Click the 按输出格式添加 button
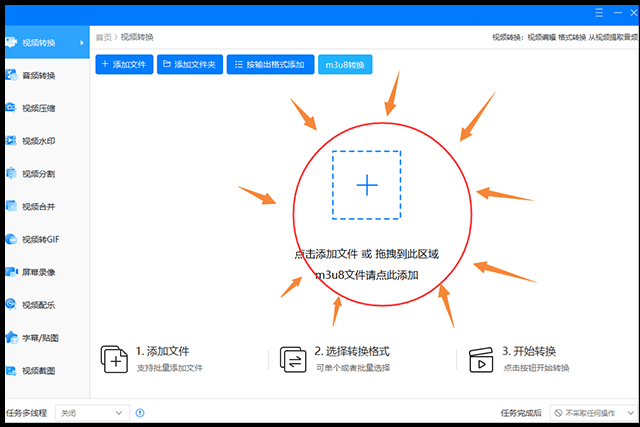640x427 pixels. (271, 64)
